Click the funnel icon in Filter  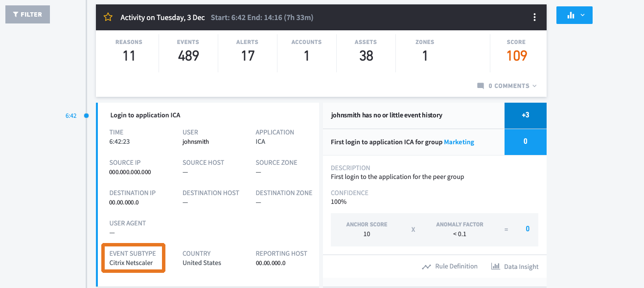click(16, 15)
